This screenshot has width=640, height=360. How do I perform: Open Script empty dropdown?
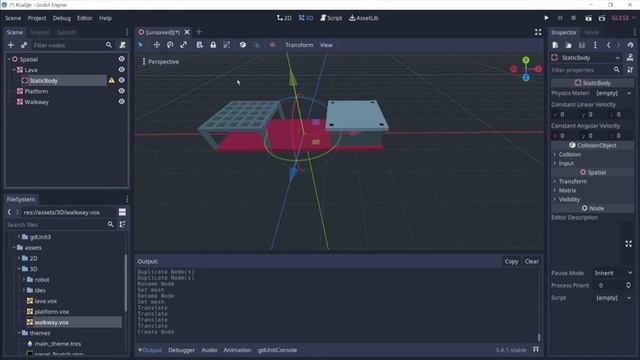point(613,298)
